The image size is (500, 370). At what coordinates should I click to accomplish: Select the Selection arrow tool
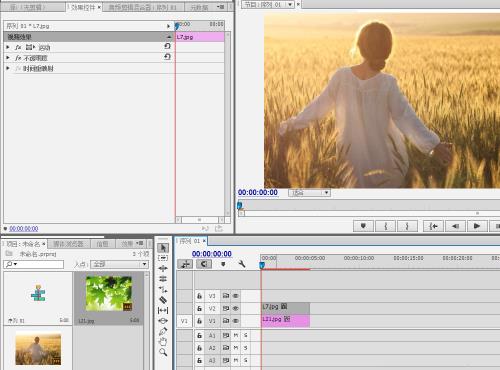pos(163,248)
